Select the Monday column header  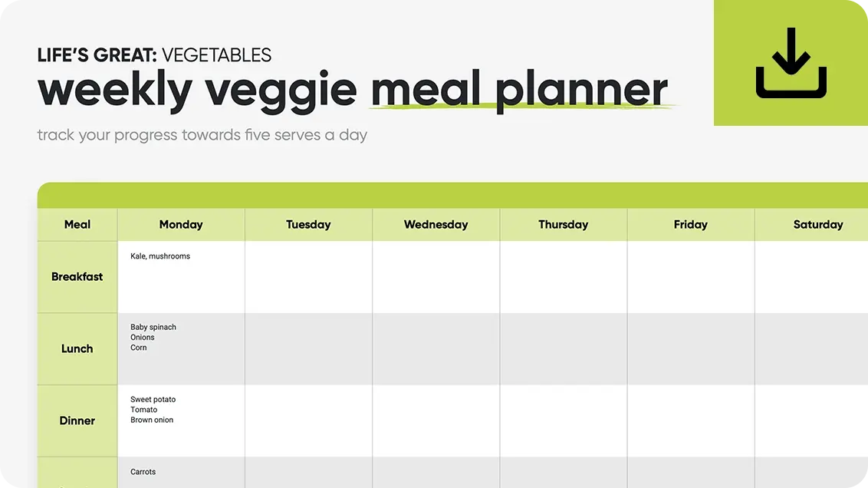[x=181, y=225]
